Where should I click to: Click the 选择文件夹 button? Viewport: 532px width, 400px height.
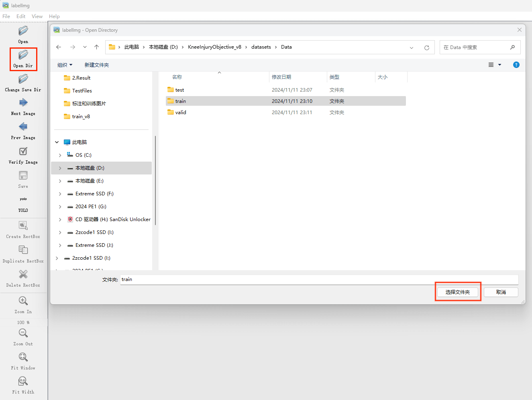[x=458, y=292]
